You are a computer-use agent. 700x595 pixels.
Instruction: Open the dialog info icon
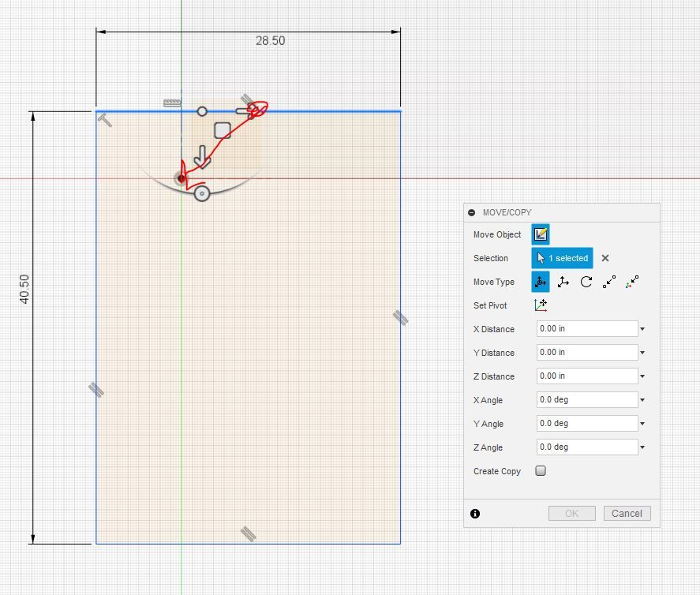[475, 514]
